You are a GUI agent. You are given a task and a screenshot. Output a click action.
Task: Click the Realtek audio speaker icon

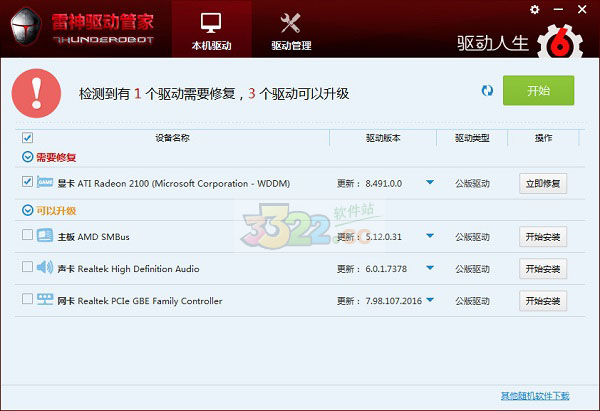[x=45, y=267]
